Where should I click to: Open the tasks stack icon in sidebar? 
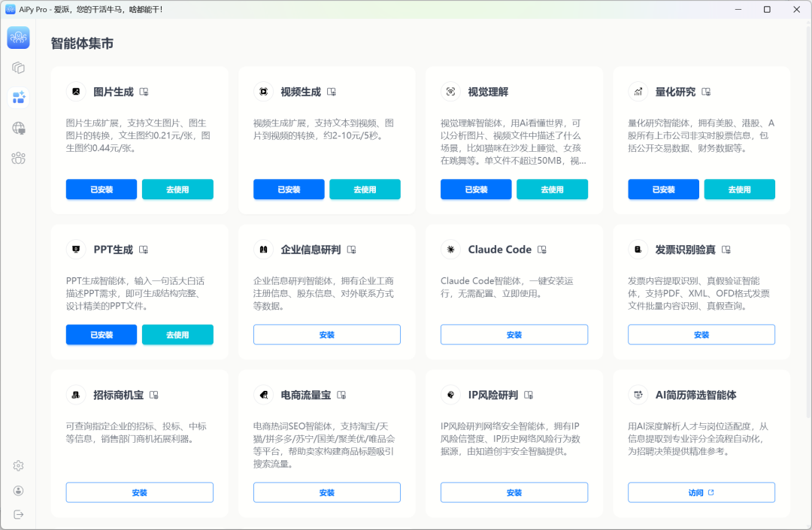[18, 68]
